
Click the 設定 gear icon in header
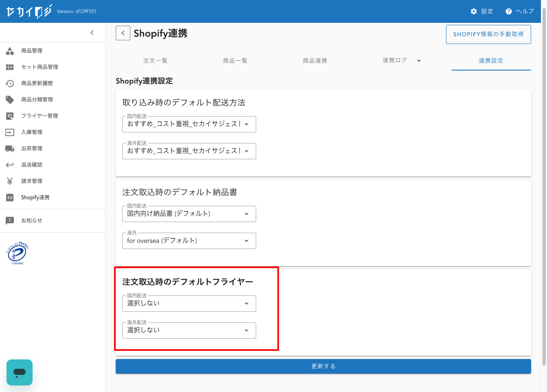pos(474,11)
